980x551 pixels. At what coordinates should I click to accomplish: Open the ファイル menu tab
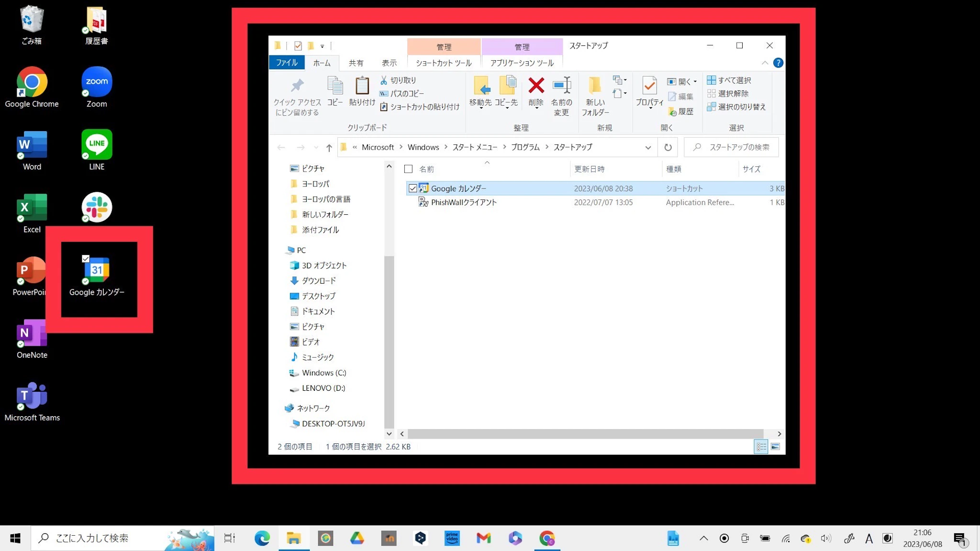pyautogui.click(x=287, y=63)
